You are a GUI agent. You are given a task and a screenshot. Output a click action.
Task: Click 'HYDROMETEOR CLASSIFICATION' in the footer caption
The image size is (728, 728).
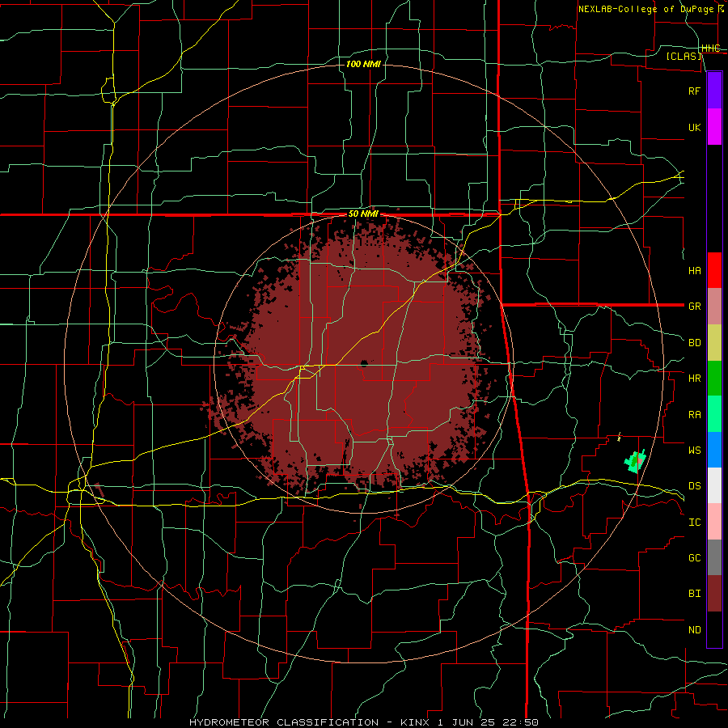click(x=284, y=722)
